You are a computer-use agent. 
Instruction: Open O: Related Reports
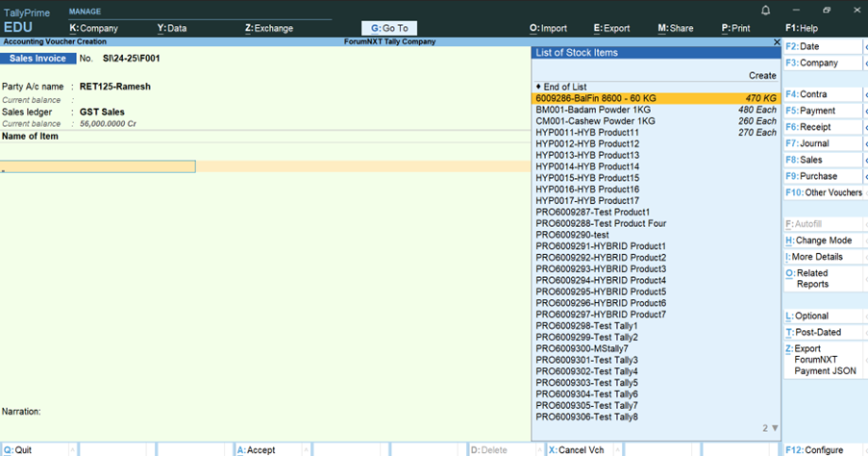(823, 279)
